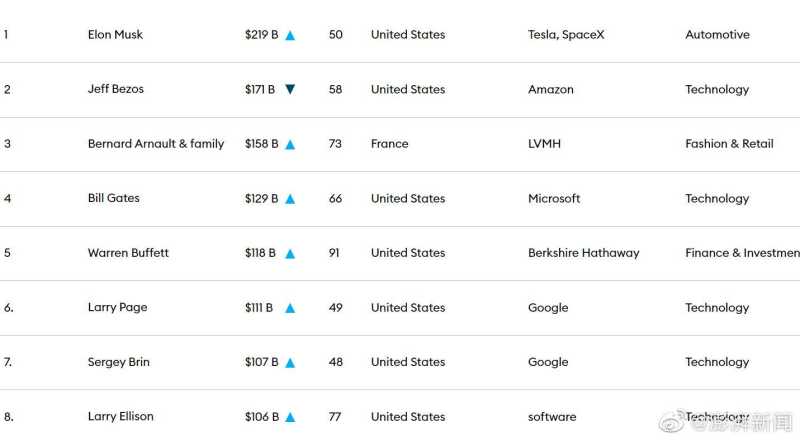Click the France country cell

click(x=389, y=144)
